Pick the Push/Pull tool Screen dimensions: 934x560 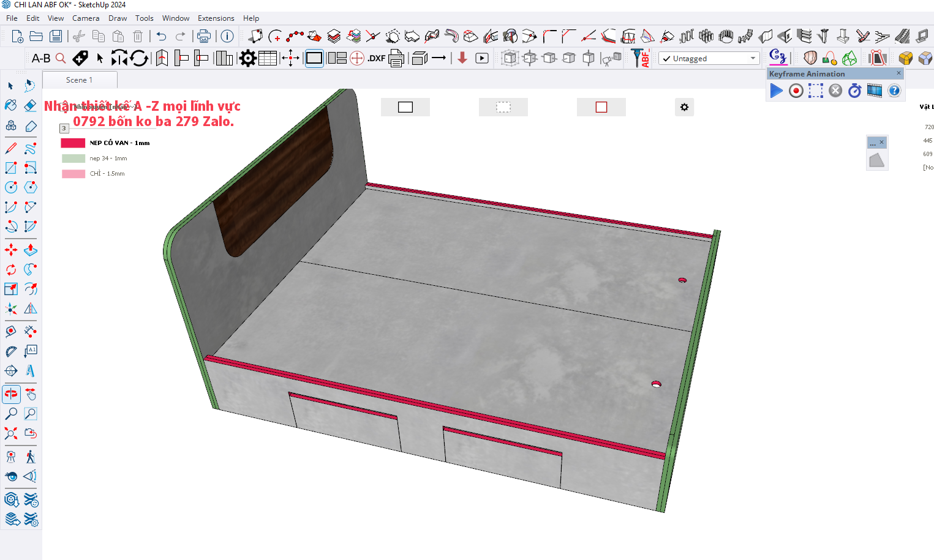point(30,250)
